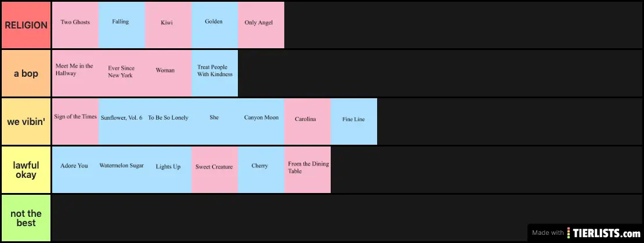Choose the Canyon Moon tile
Screen dimensions: 644x243
pos(261,121)
